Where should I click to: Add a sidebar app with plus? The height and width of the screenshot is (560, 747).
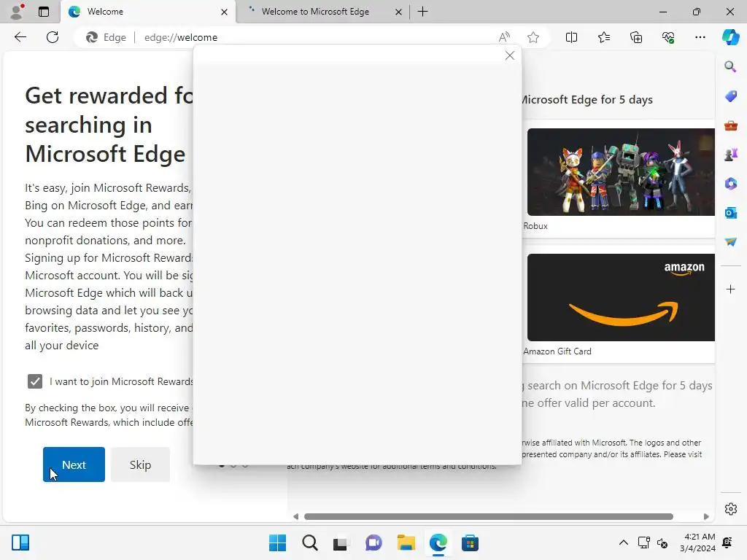[x=730, y=289]
